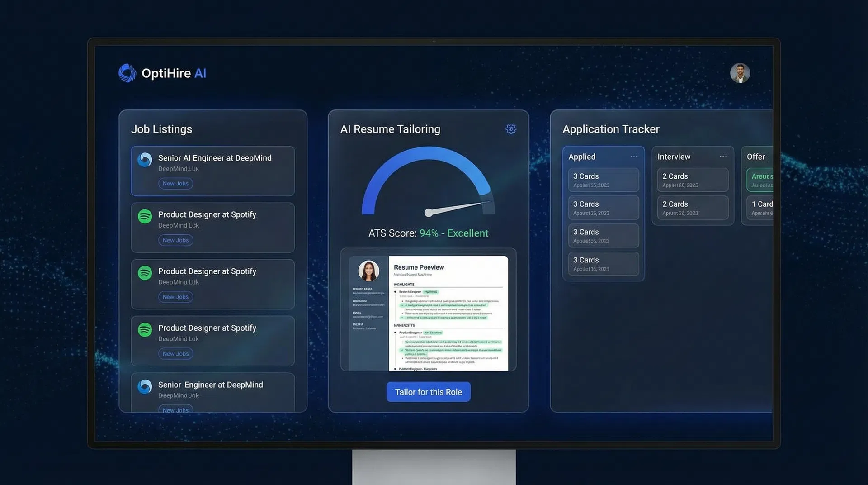
Task: Click the DeepMind icon on Senior AI Engineer listing
Action: 145,159
